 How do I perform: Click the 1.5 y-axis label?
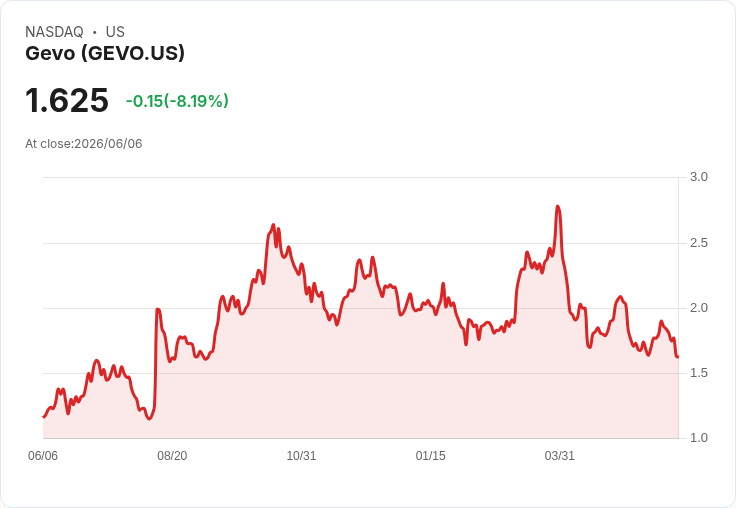point(698,373)
